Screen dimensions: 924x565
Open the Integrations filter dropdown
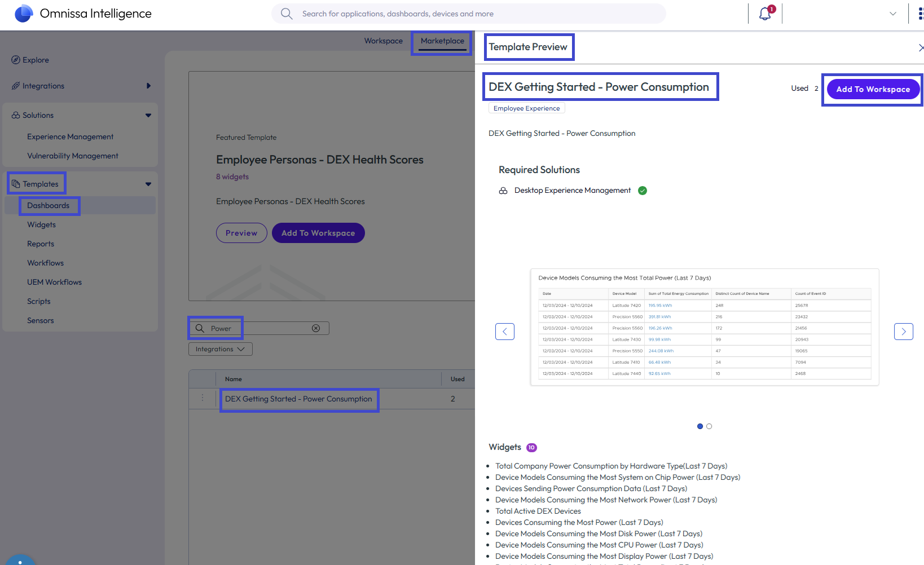pos(221,349)
